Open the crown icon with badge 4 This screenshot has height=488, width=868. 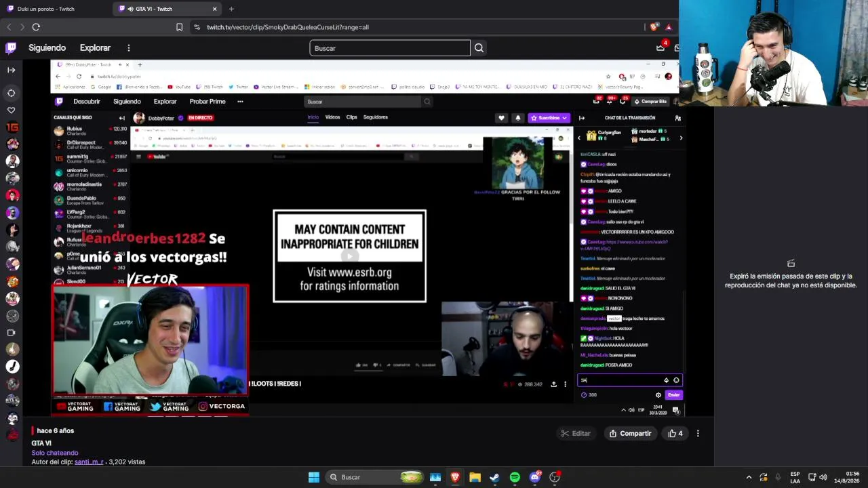pos(661,47)
